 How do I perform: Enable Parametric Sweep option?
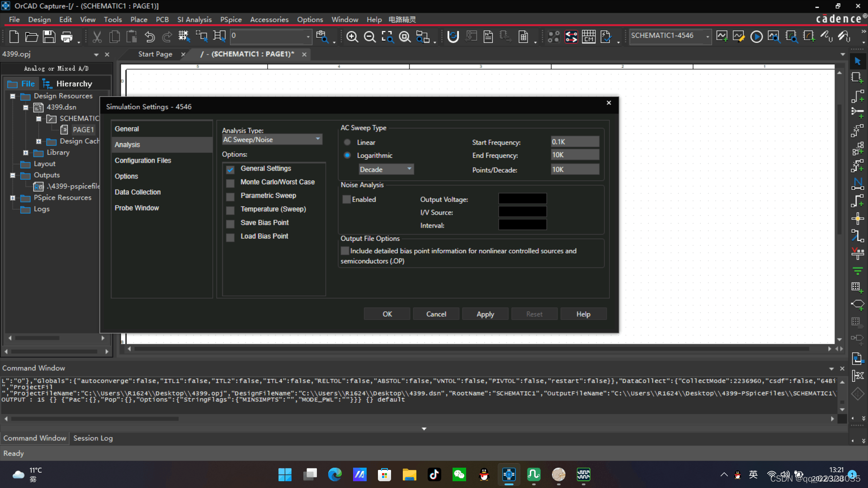click(230, 197)
